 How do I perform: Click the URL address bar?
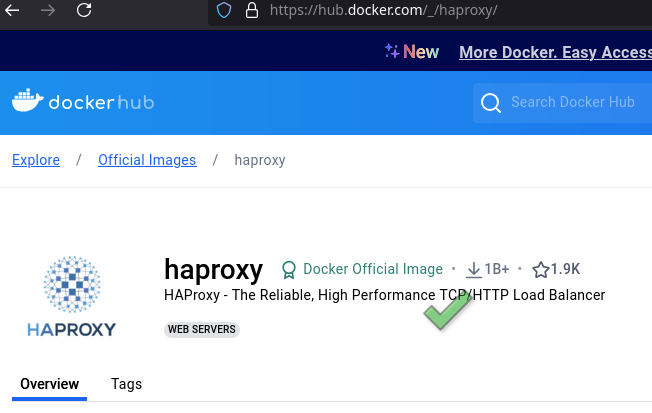(430, 10)
